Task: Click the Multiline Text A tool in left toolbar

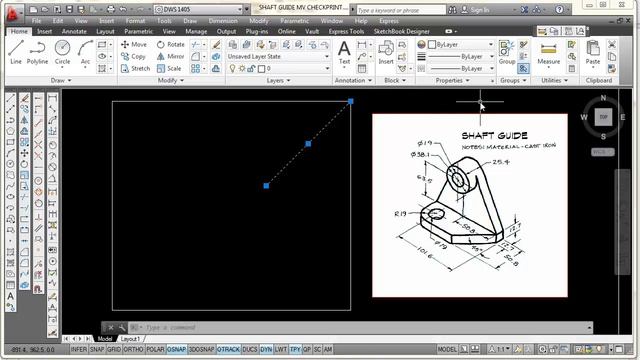Action: [11, 296]
